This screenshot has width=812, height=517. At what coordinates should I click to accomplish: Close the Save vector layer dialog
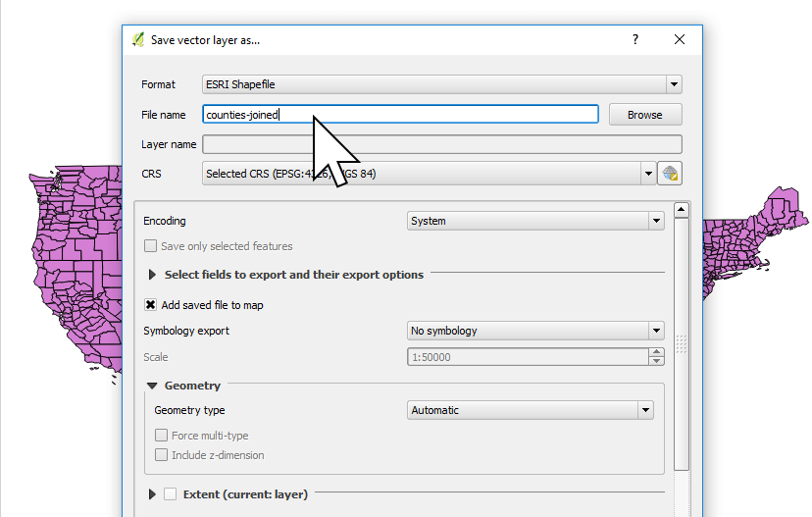680,40
